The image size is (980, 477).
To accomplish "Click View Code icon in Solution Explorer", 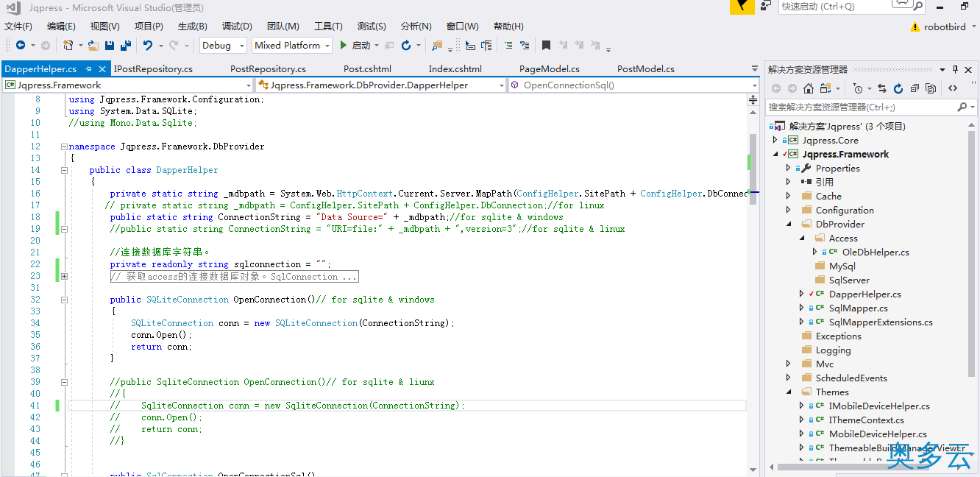I will 953,88.
